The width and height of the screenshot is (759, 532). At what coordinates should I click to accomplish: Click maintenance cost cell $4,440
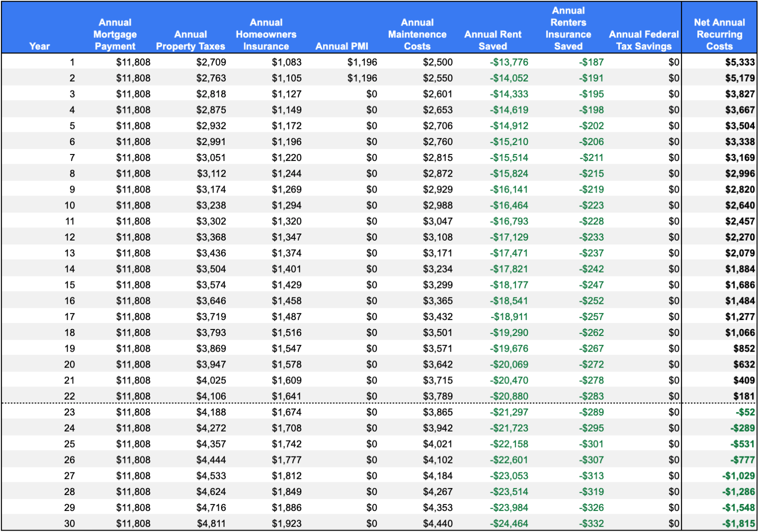(x=438, y=524)
